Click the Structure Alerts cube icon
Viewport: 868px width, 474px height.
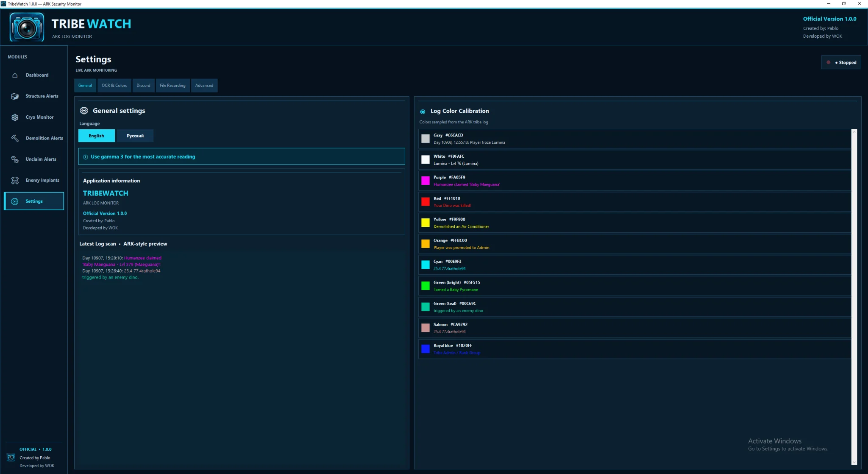pyautogui.click(x=15, y=96)
